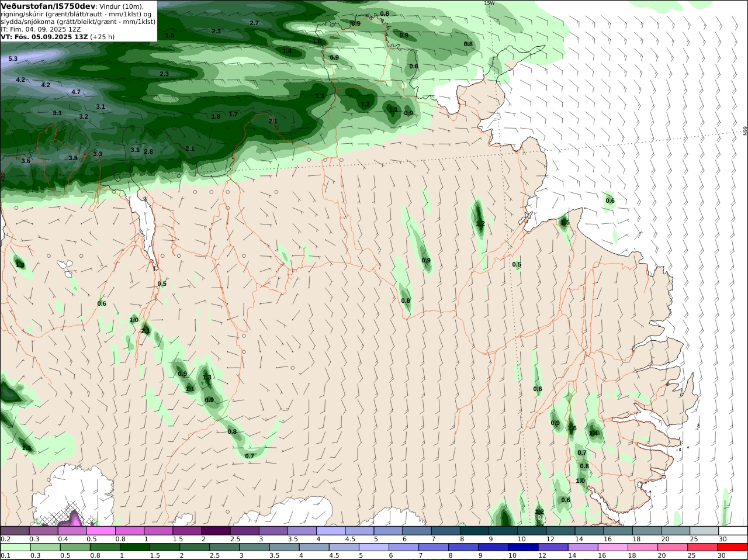The width and height of the screenshot is (748, 560).
Task: Select the grey-mauve swatch between 0.2 and 0.3 in the sleet/snow legend
Action: click(15, 530)
